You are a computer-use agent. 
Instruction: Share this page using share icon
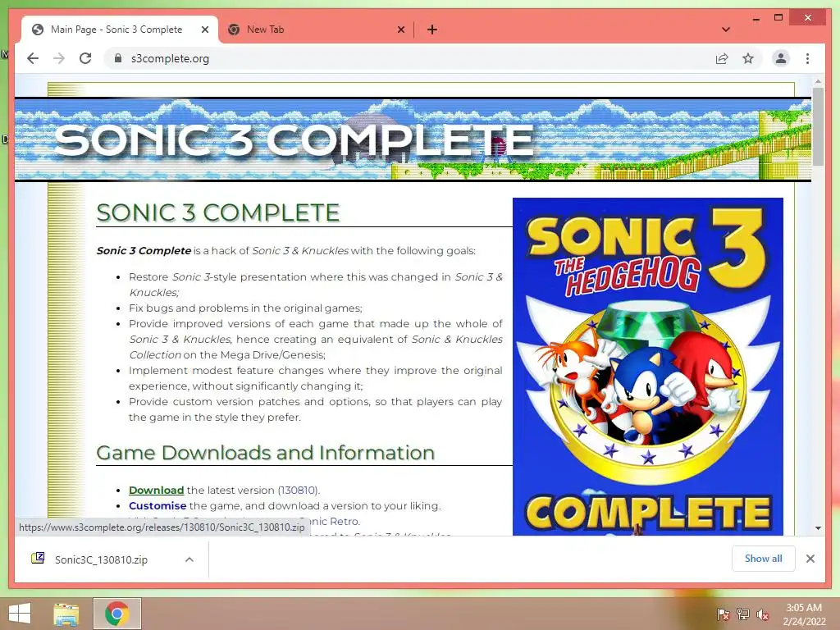coord(722,58)
